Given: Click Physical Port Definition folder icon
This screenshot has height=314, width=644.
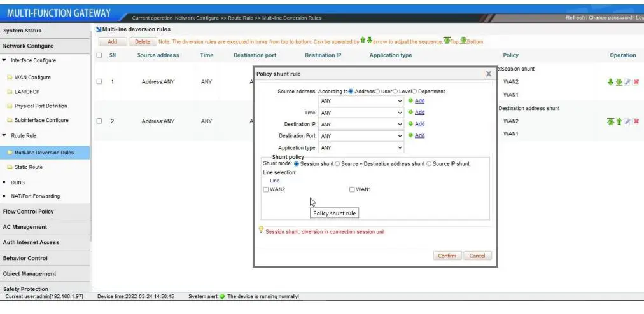Looking at the screenshot, I should coord(10,106).
